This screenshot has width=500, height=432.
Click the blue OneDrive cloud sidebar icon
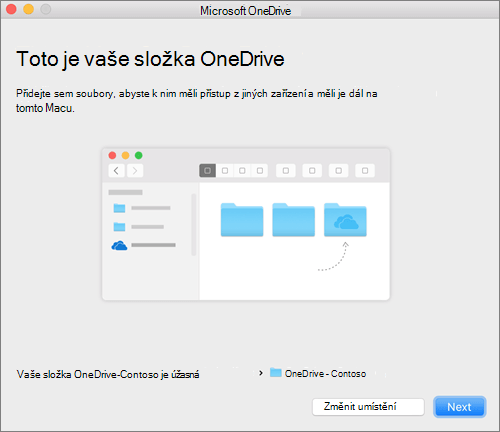[119, 246]
